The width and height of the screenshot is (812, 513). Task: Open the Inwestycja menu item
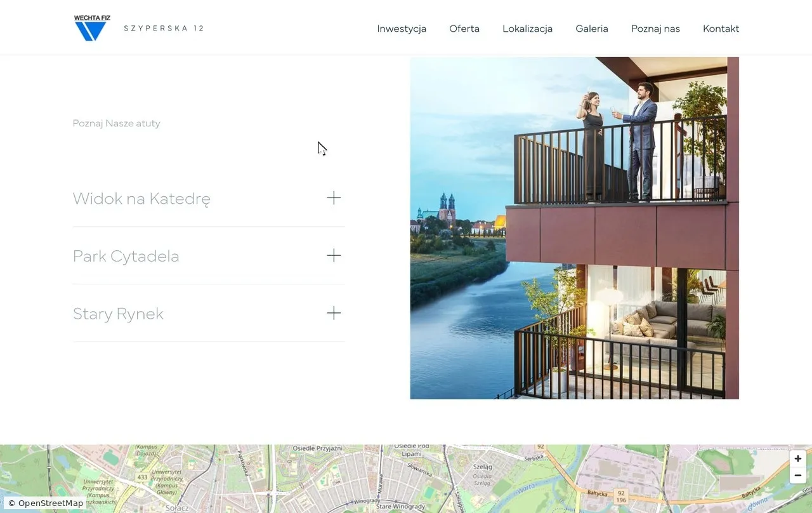coord(402,29)
